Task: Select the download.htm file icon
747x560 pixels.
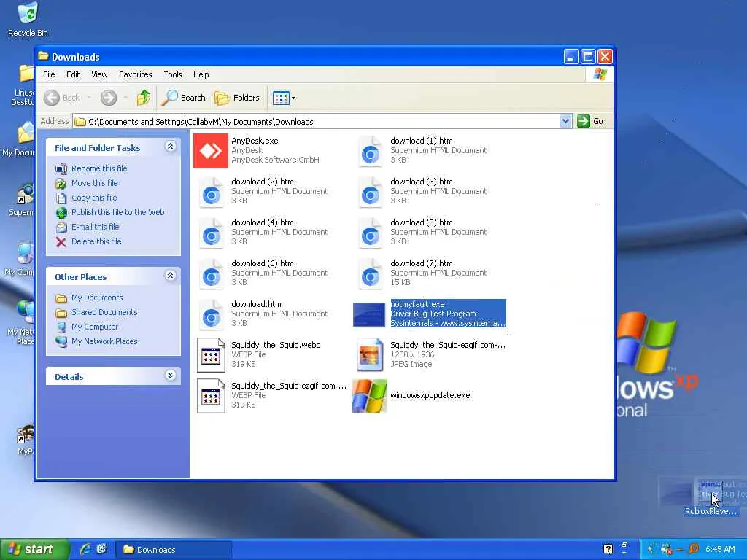Action: point(211,316)
